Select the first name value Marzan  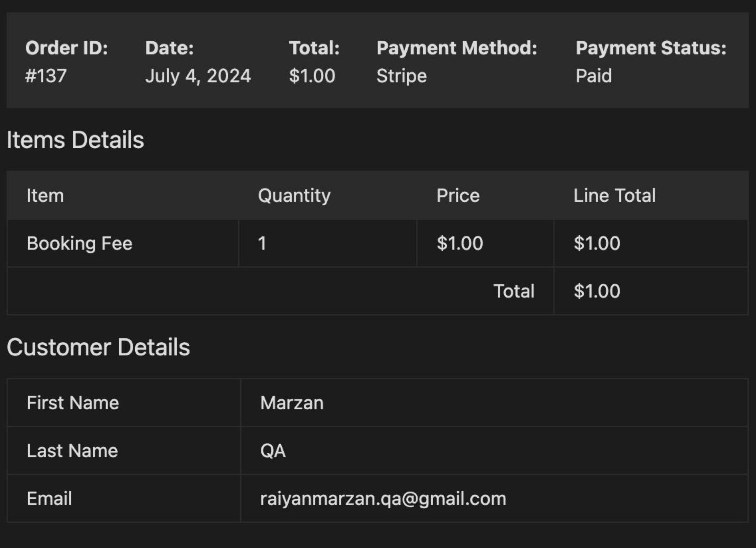[x=292, y=403]
